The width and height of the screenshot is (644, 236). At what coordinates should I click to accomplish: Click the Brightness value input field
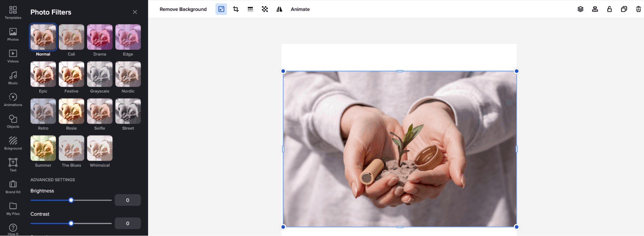tap(128, 200)
